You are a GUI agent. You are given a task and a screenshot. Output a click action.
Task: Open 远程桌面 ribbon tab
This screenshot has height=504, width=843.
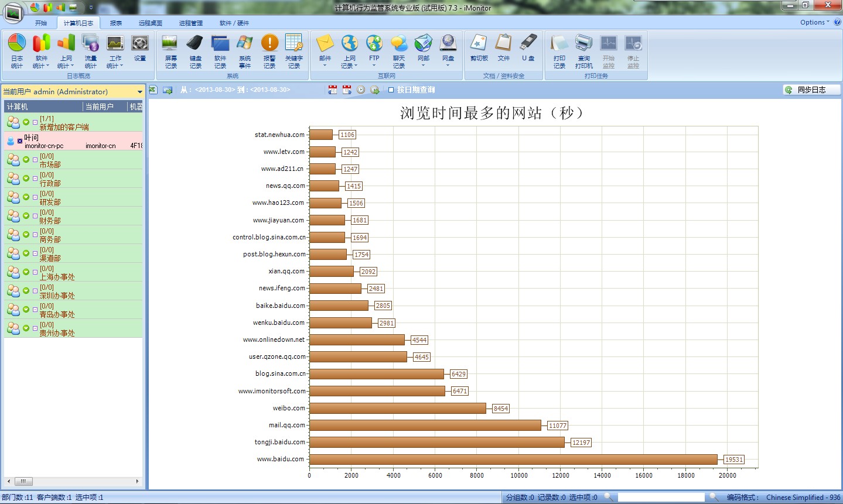tap(151, 23)
